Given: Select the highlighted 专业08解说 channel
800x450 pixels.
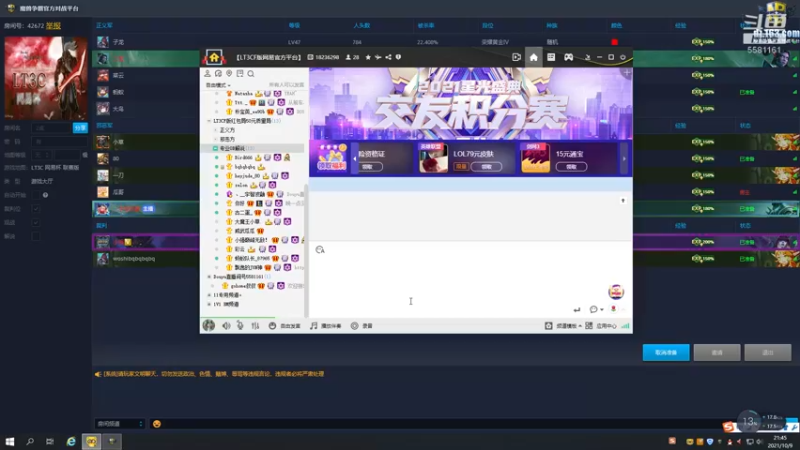Looking at the screenshot, I should click(254, 148).
